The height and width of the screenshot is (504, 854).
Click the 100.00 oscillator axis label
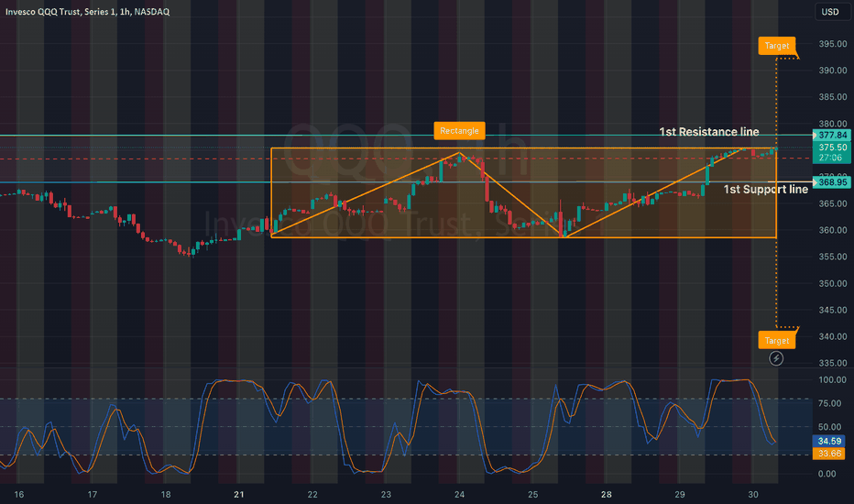833,379
